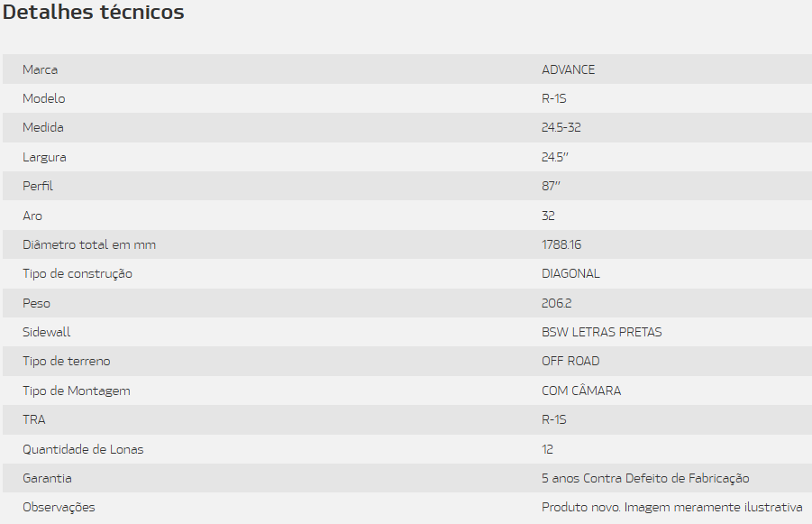
Task: Click the Peso value 206.2
Action: 556,303
